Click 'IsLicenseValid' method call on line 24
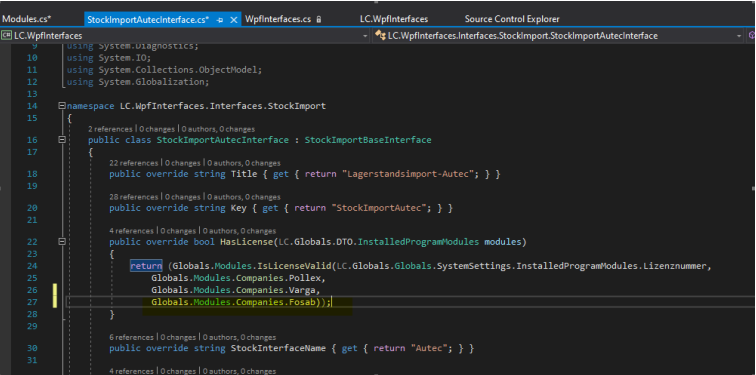Viewport: 756px width, 375px height. (295, 266)
